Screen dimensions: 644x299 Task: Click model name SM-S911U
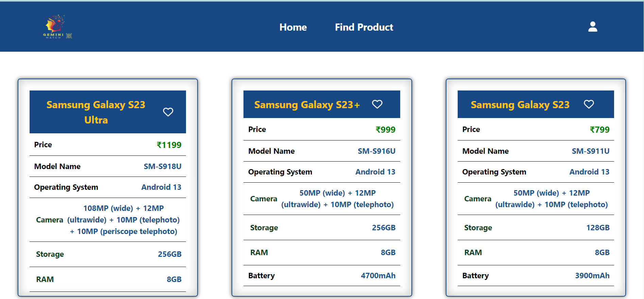[x=591, y=151]
